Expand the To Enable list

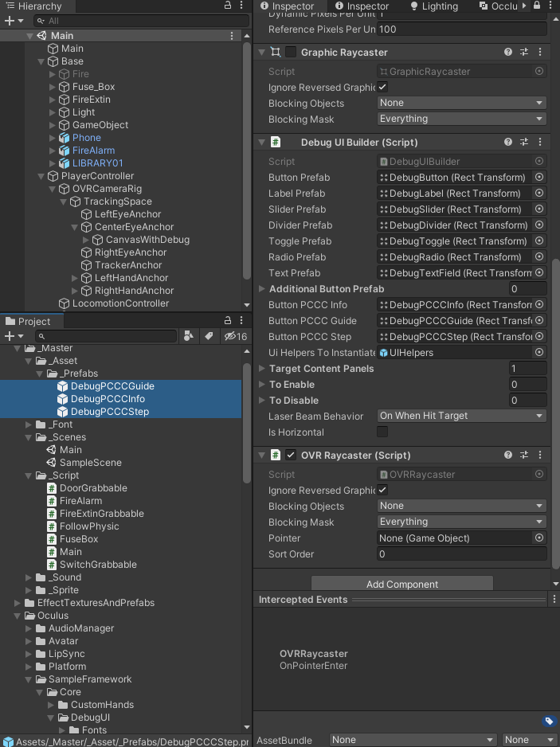pos(261,385)
